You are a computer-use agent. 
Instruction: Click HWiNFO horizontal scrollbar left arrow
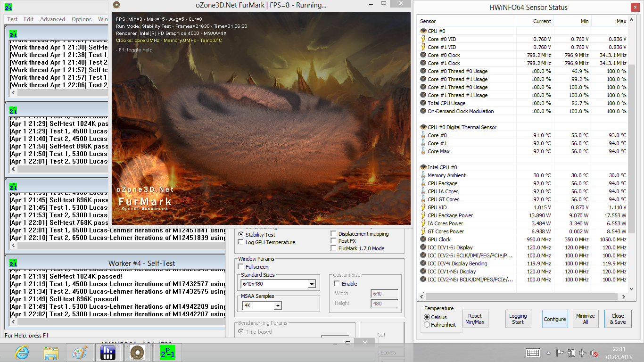pyautogui.click(x=422, y=296)
